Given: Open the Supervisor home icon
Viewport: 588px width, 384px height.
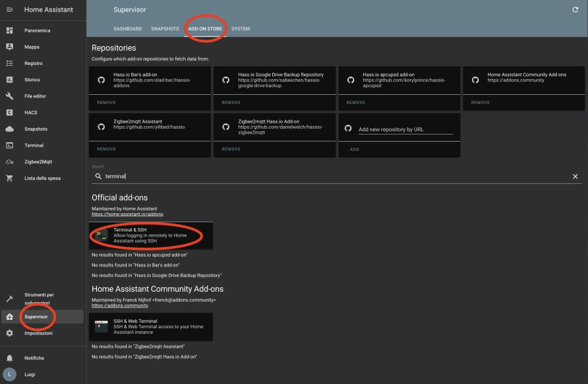Looking at the screenshot, I should tap(9, 317).
